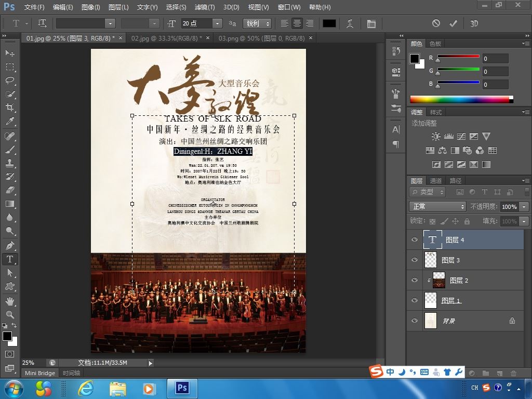Select the Zoom tool

point(10,314)
